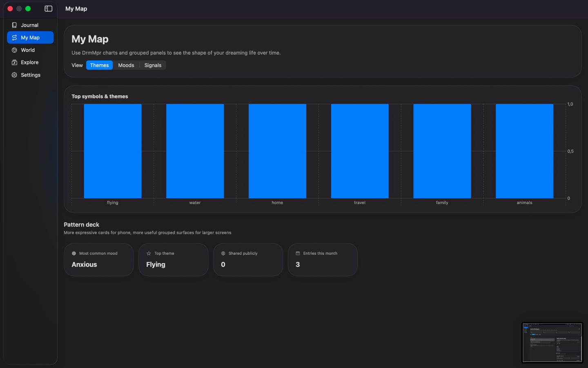Click the star icon on Top theme card
Screen dimensions: 588x368
[149, 254]
